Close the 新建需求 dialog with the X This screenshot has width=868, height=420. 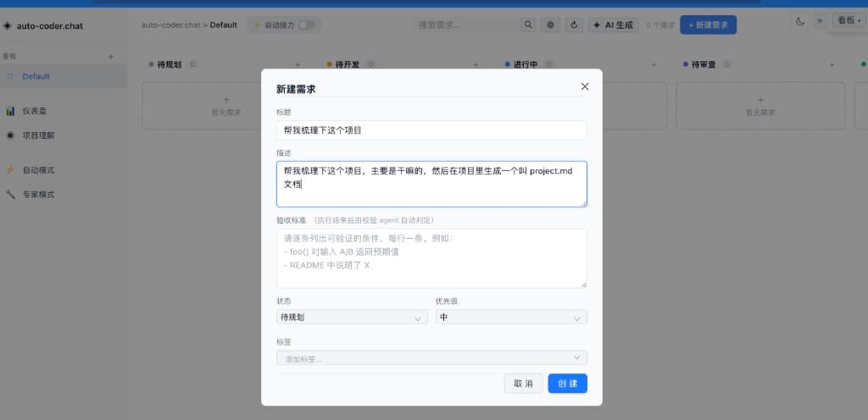tap(585, 86)
